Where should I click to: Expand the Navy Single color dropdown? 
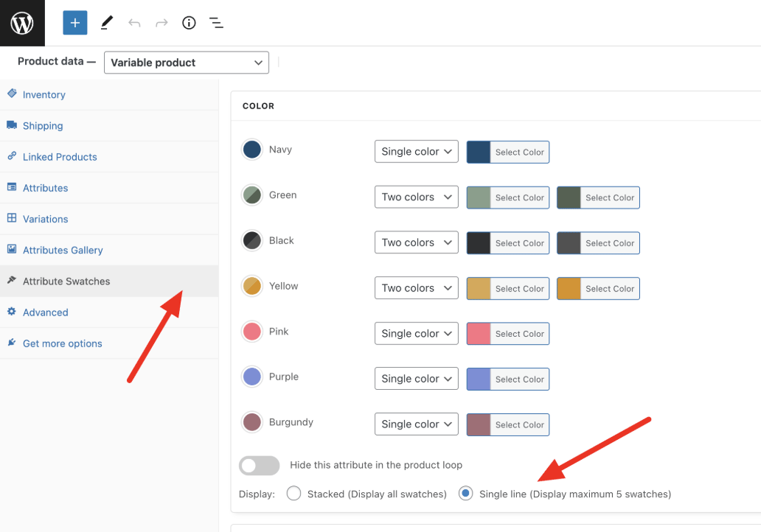pos(417,152)
